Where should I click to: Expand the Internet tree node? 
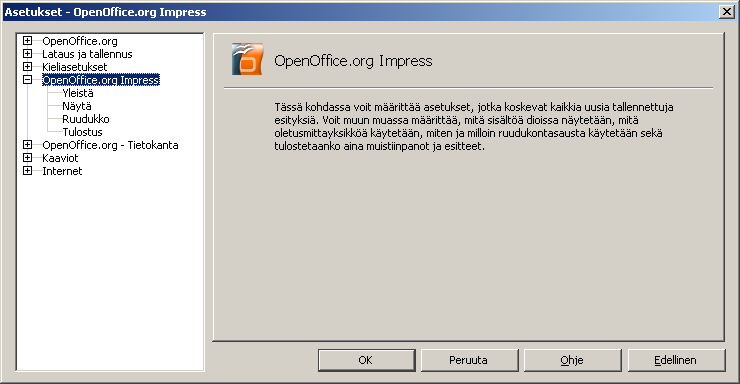[x=27, y=171]
